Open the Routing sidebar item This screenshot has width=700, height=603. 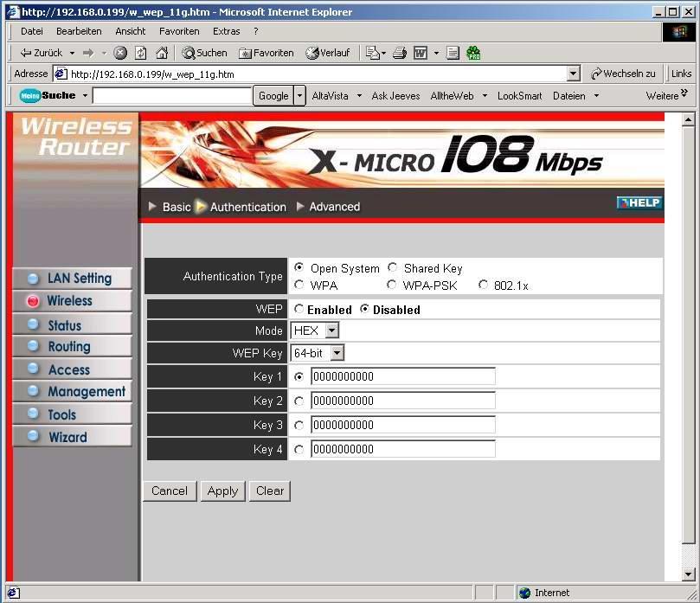point(73,346)
